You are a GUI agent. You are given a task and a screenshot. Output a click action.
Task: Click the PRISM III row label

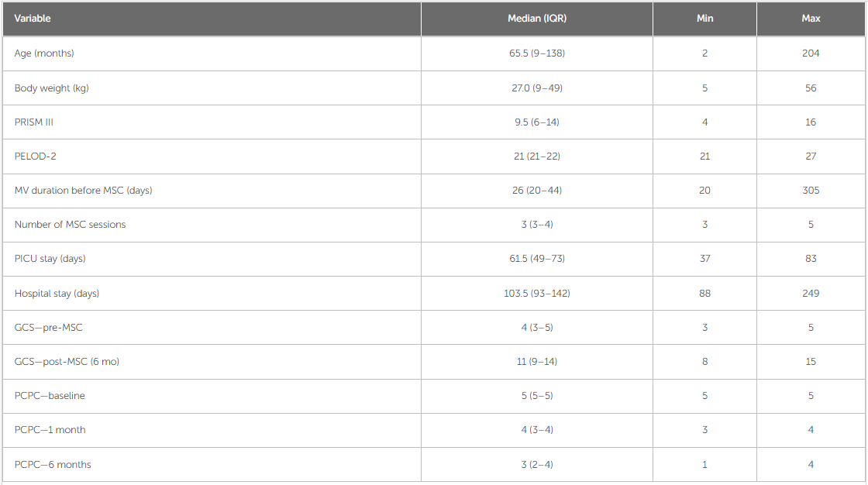(34, 122)
